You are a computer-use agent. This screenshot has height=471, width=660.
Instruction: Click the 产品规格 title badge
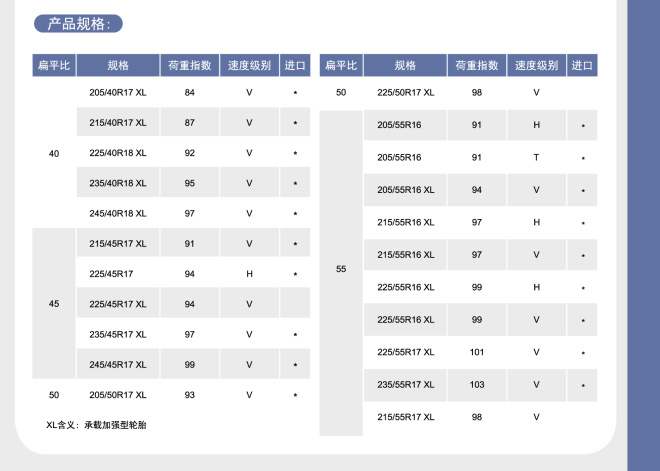78,24
